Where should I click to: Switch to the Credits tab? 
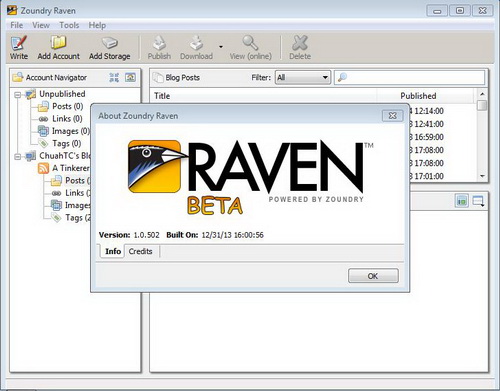[141, 251]
